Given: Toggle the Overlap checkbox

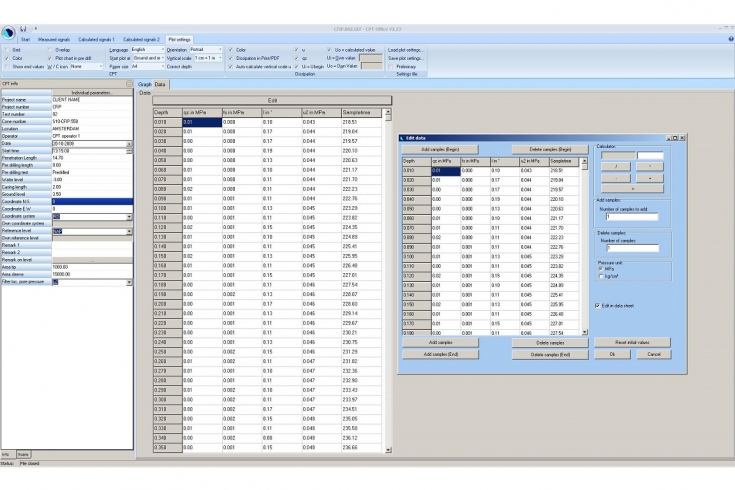Looking at the screenshot, I should click(x=49, y=49).
